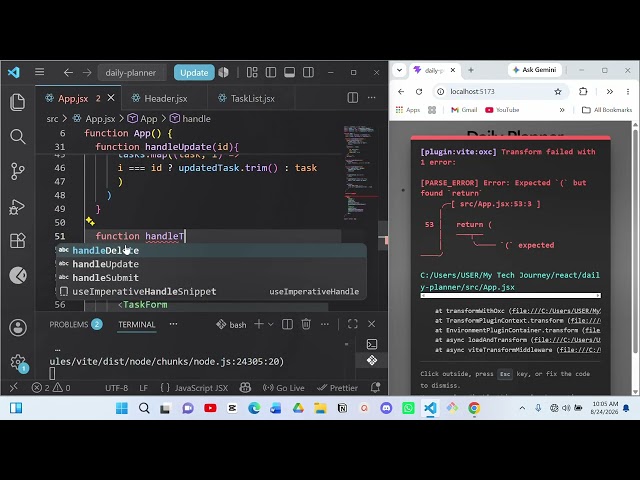The width and height of the screenshot is (640, 480).
Task: Open the errors and warnings status item
Action: 51,388
